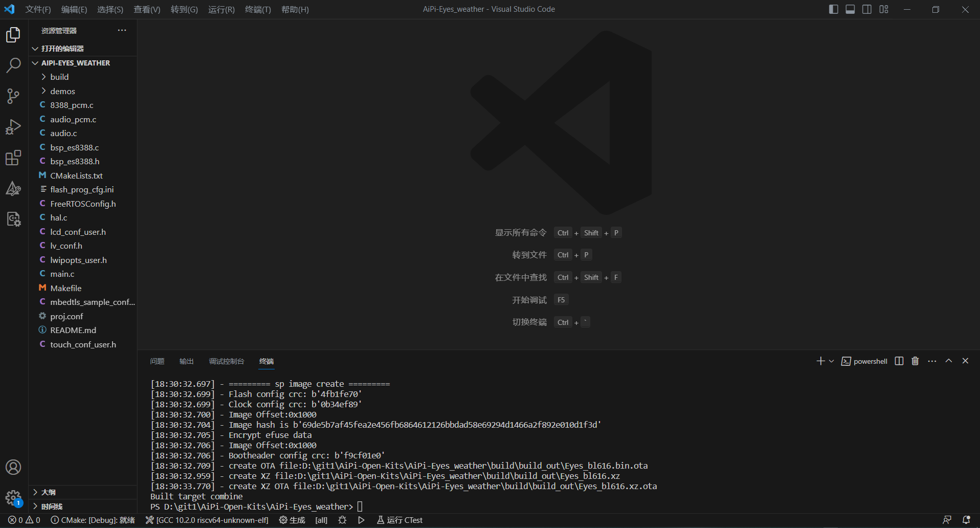Click errors and warnings status bar indicator
Viewport: 980px width, 528px height.
[x=24, y=520]
